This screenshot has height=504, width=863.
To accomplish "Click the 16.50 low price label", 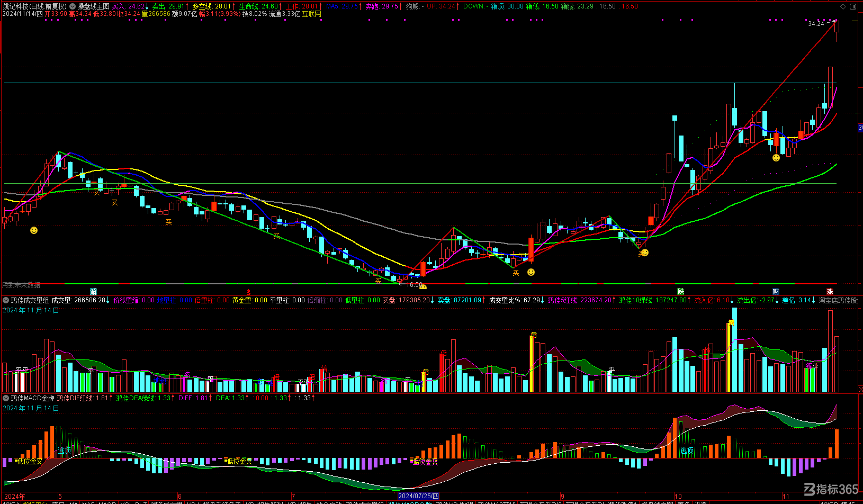I will pyautogui.click(x=415, y=285).
